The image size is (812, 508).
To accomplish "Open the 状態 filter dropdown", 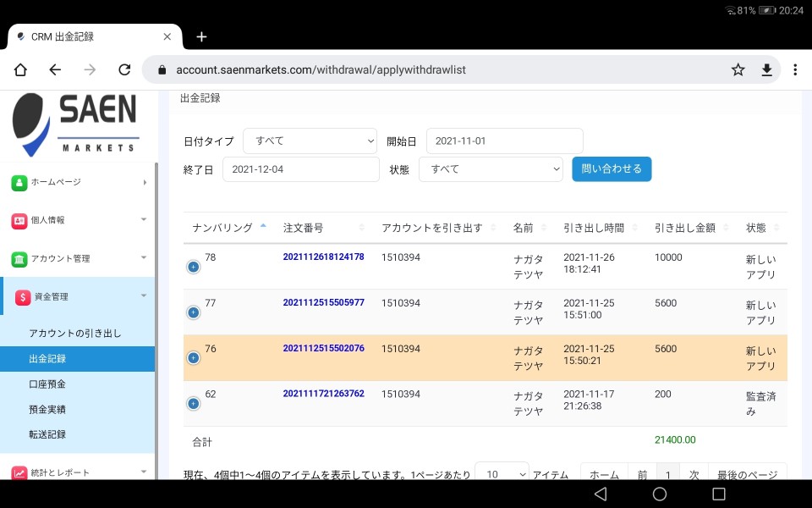I will tap(491, 169).
